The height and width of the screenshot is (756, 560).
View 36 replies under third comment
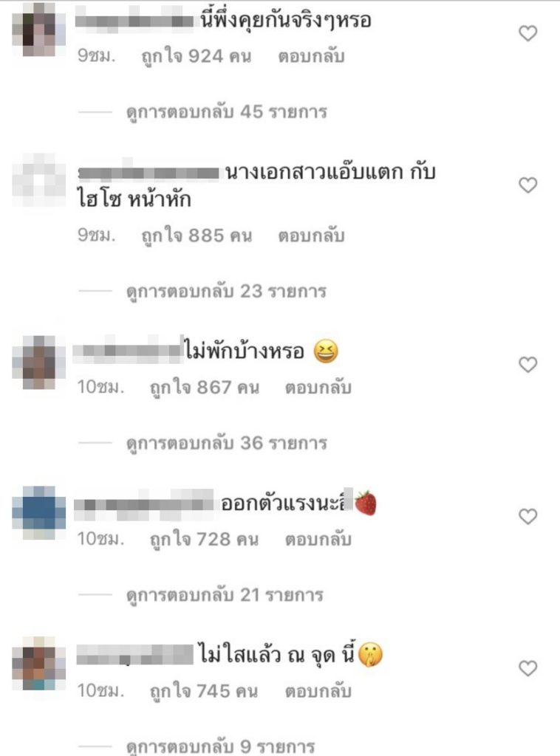pyautogui.click(x=227, y=443)
